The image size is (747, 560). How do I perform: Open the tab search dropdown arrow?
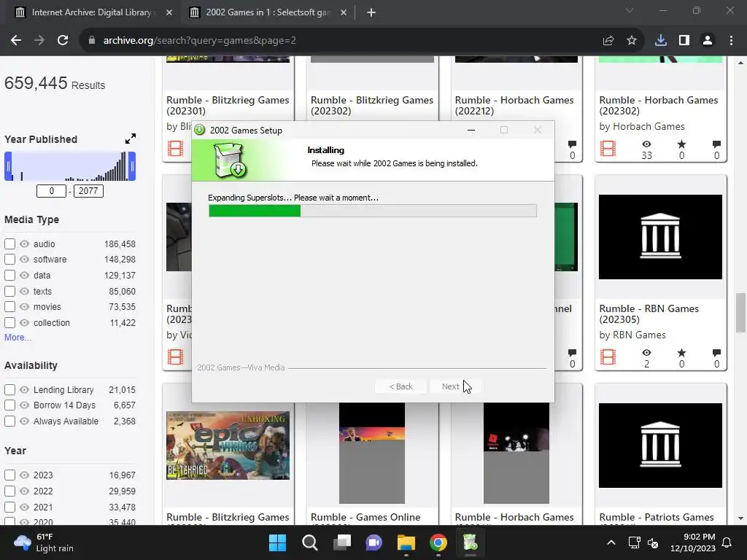point(630,10)
